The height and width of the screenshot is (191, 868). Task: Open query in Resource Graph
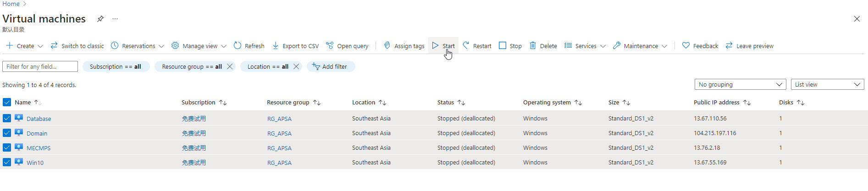point(347,46)
